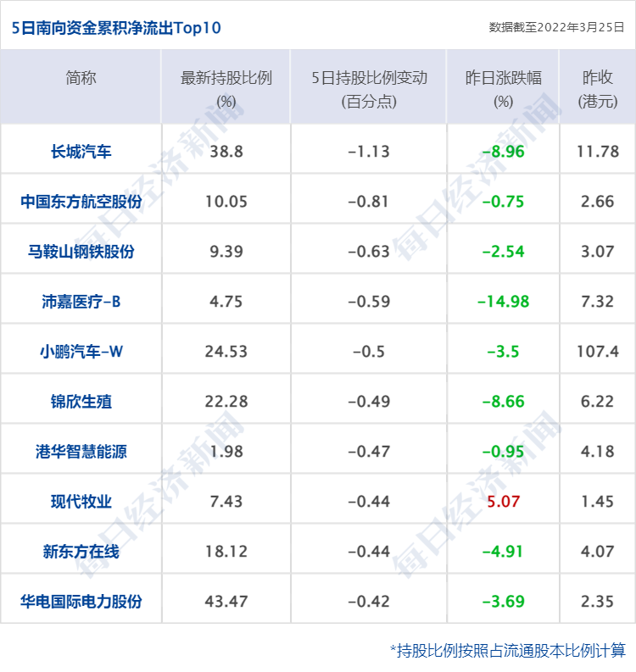Click green price change -0.95
This screenshot has height=672, width=636.
pyautogui.click(x=504, y=452)
